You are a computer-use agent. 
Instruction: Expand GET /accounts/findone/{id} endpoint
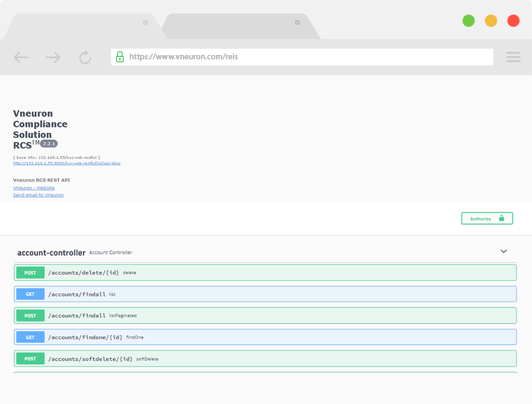(265, 337)
